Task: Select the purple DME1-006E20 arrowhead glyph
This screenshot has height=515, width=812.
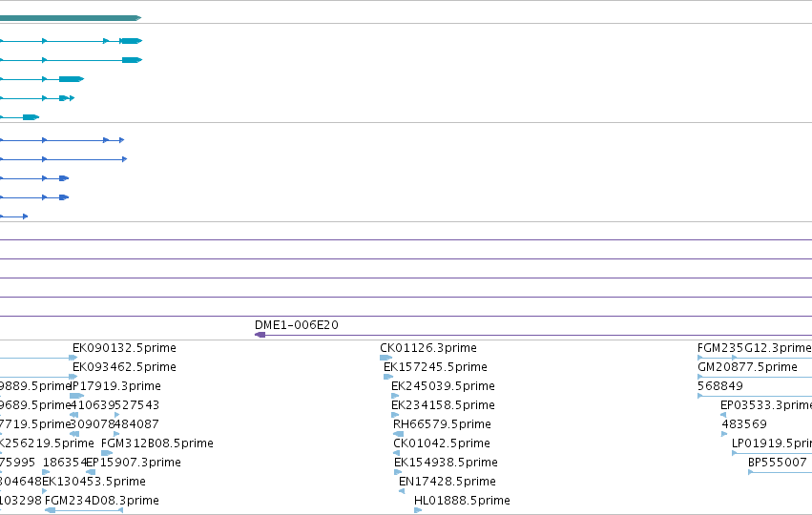Action: 260,335
